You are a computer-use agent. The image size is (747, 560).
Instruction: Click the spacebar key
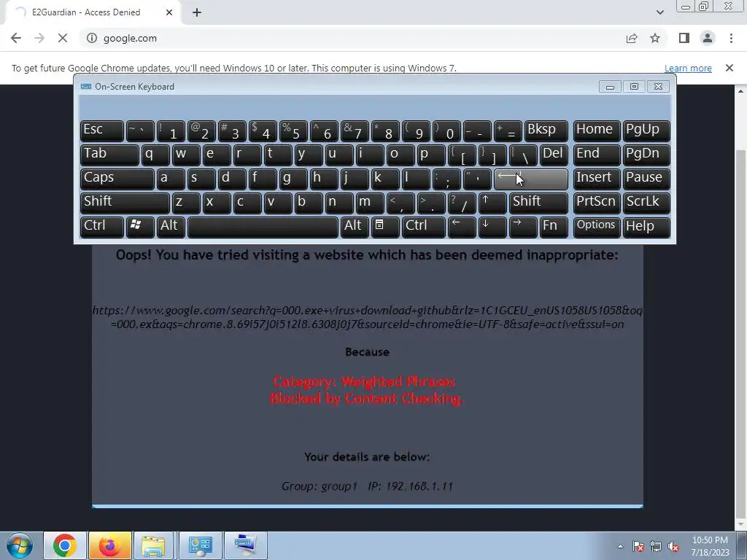coord(263,227)
